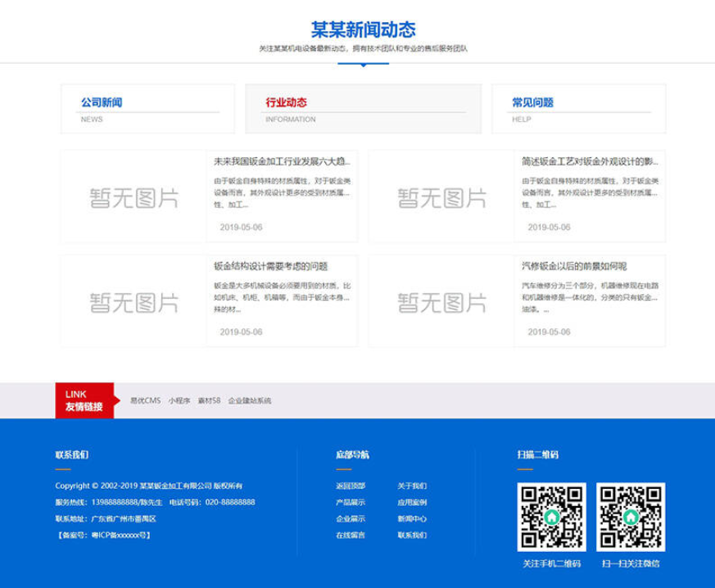Open 产品展示 from footer navigation

351,503
